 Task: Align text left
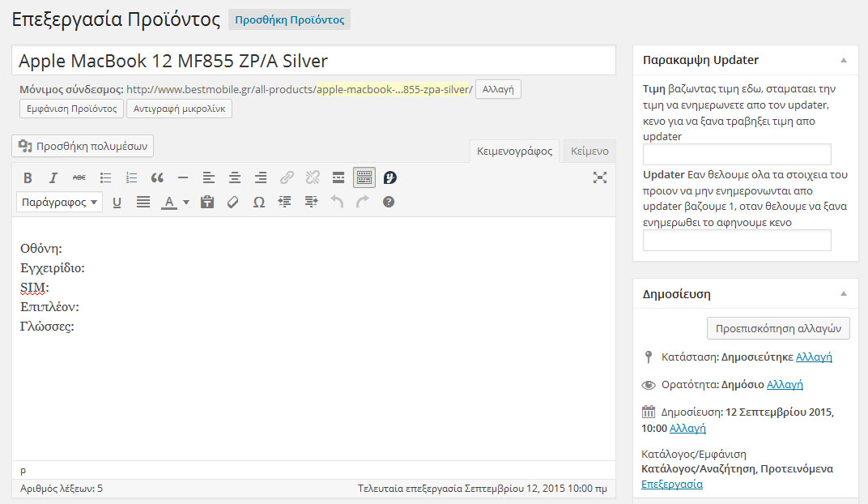(x=209, y=177)
